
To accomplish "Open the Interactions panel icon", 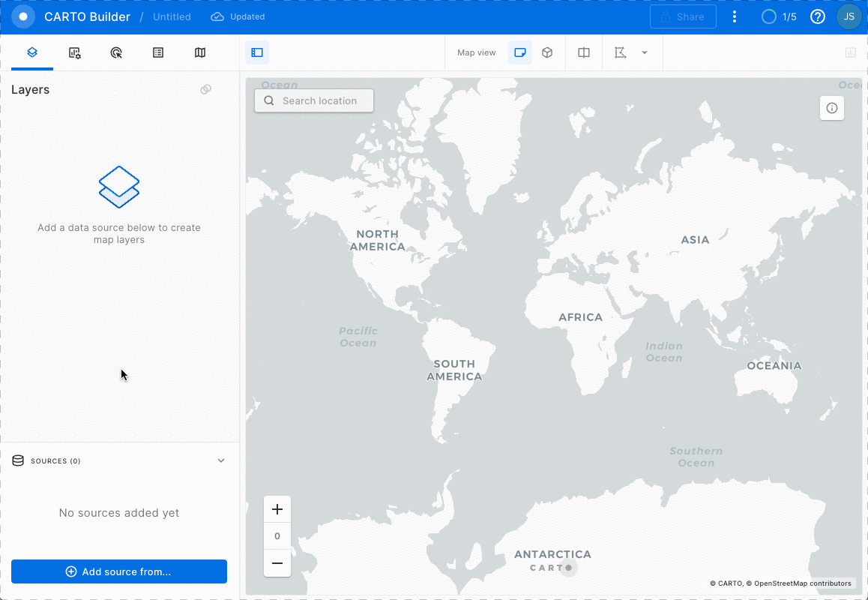I will click(x=116, y=52).
